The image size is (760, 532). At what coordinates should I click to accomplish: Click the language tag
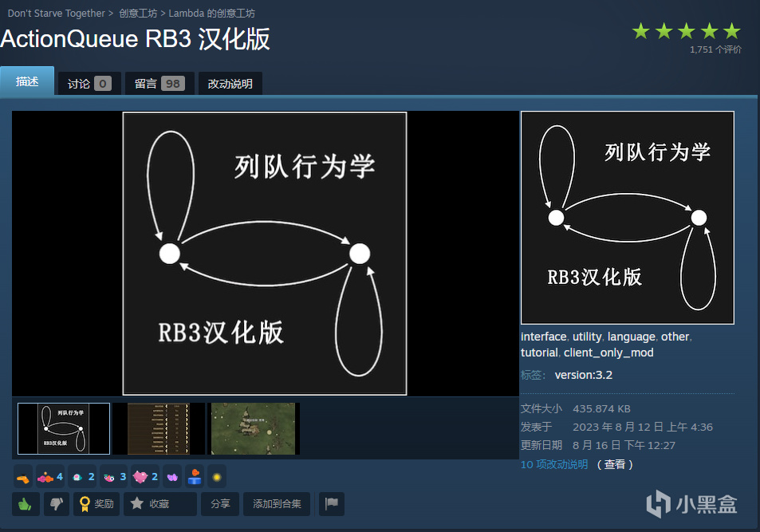(632, 337)
